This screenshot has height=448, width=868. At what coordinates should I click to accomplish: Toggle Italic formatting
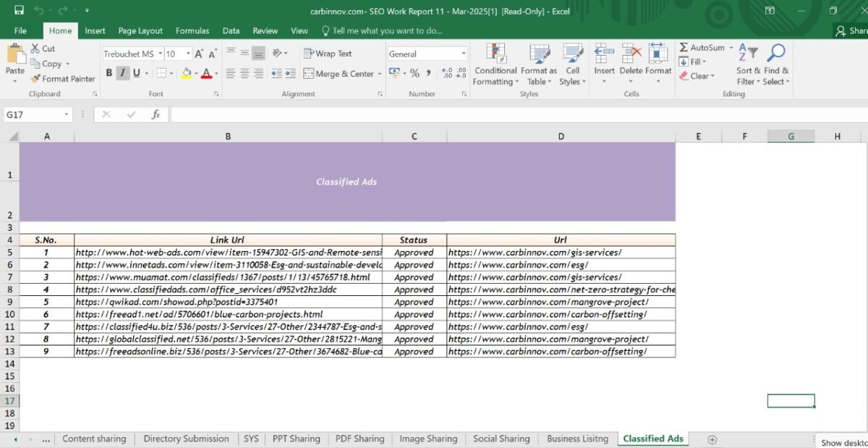(122, 73)
